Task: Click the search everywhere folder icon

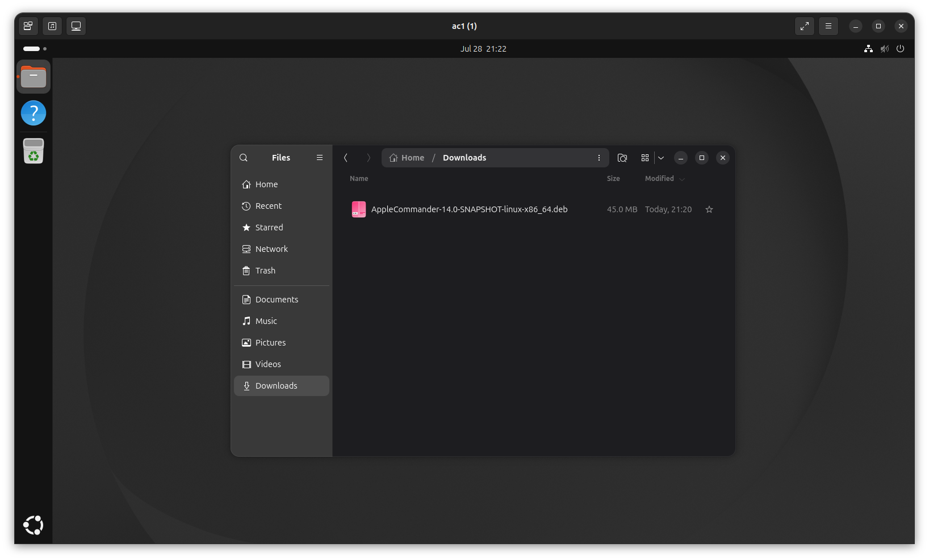Action: pos(622,158)
